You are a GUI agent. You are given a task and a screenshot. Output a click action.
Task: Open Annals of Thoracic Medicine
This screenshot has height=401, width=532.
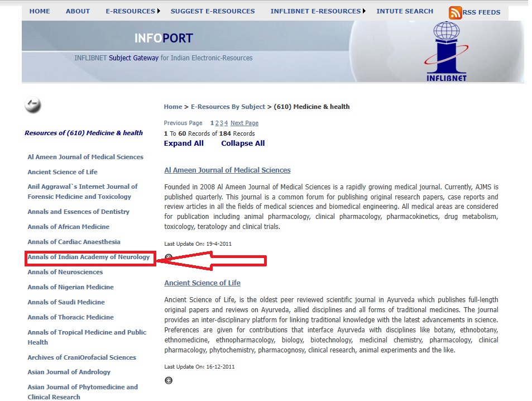pyautogui.click(x=70, y=317)
